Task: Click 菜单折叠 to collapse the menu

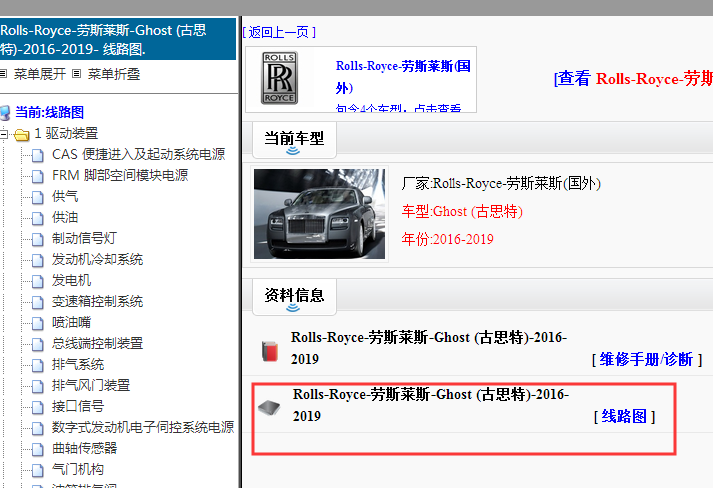Action: click(114, 74)
